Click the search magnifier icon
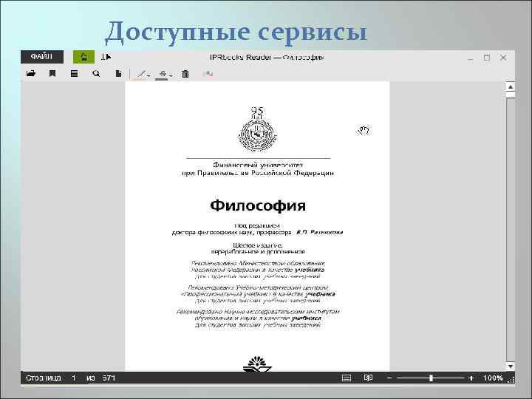The height and width of the screenshot is (399, 532). [x=96, y=73]
